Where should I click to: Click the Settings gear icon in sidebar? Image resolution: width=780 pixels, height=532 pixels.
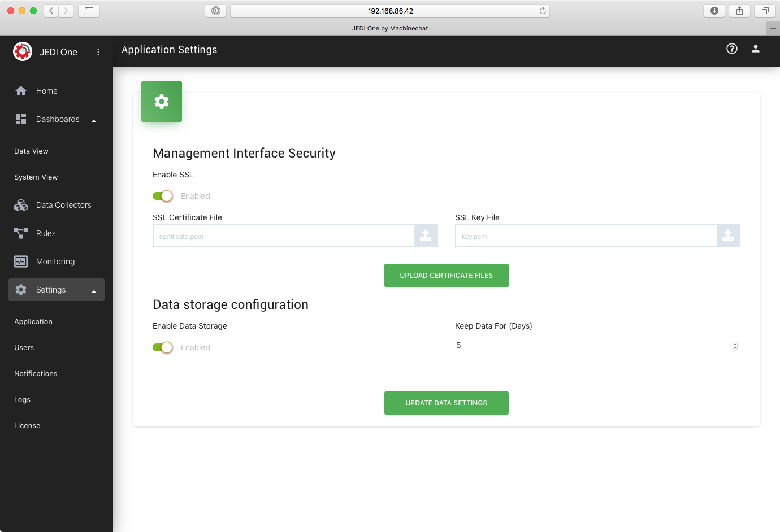[x=21, y=289]
